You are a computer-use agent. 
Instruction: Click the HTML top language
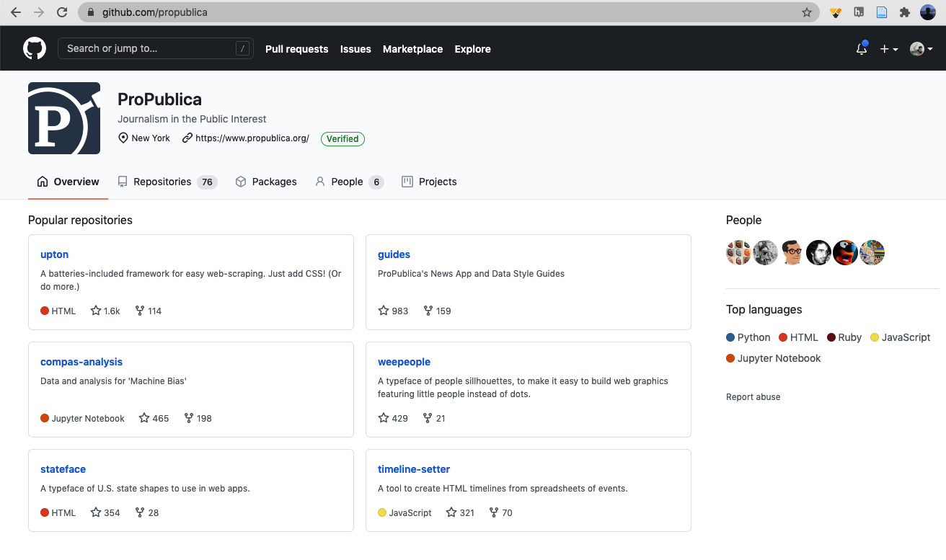tap(798, 337)
